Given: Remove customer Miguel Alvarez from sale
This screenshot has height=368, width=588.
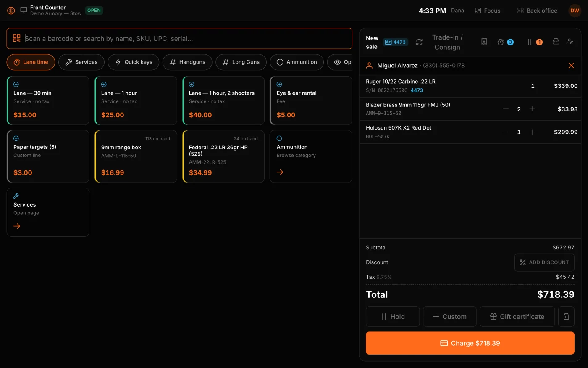Looking at the screenshot, I should pyautogui.click(x=571, y=66).
